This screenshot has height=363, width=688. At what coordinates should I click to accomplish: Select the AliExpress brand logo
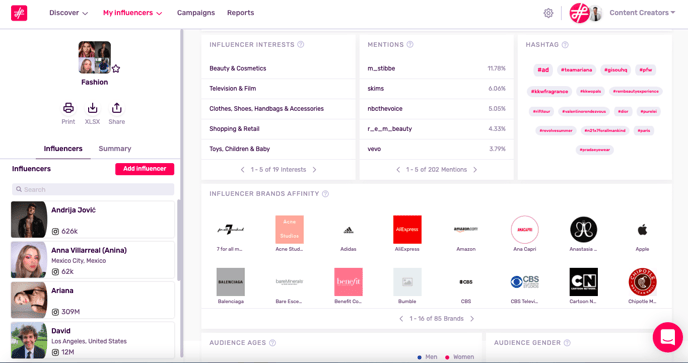coord(407,230)
